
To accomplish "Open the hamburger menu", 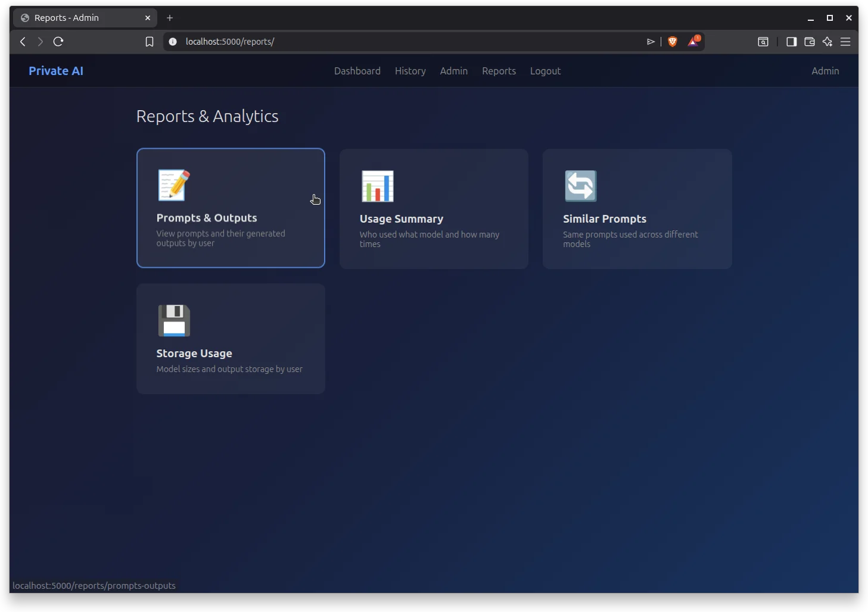I will point(845,42).
